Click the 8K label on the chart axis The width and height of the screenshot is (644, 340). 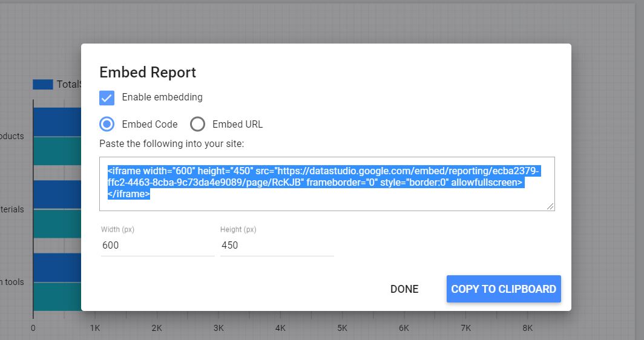[527, 328]
